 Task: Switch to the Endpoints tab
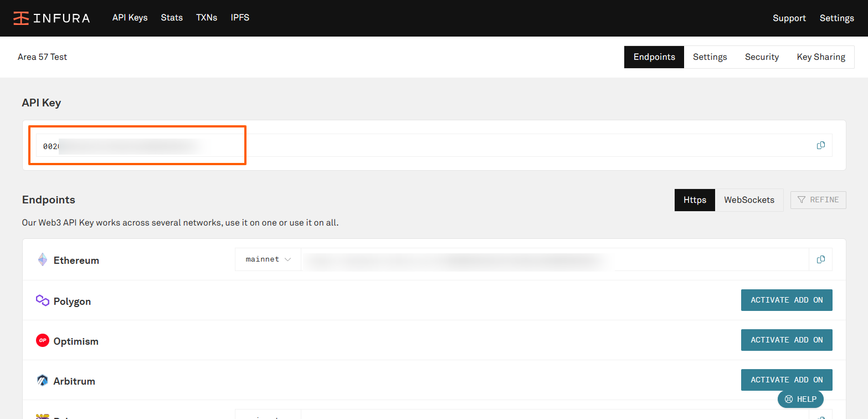[654, 57]
